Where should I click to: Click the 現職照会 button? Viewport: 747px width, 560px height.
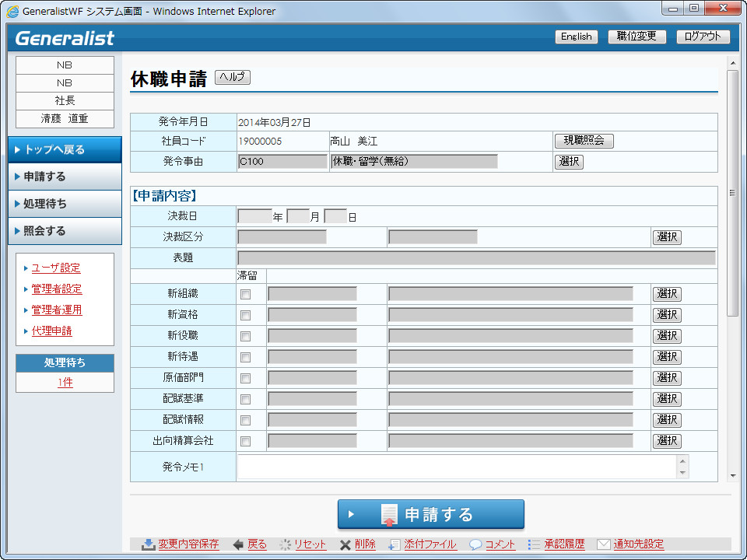point(584,141)
